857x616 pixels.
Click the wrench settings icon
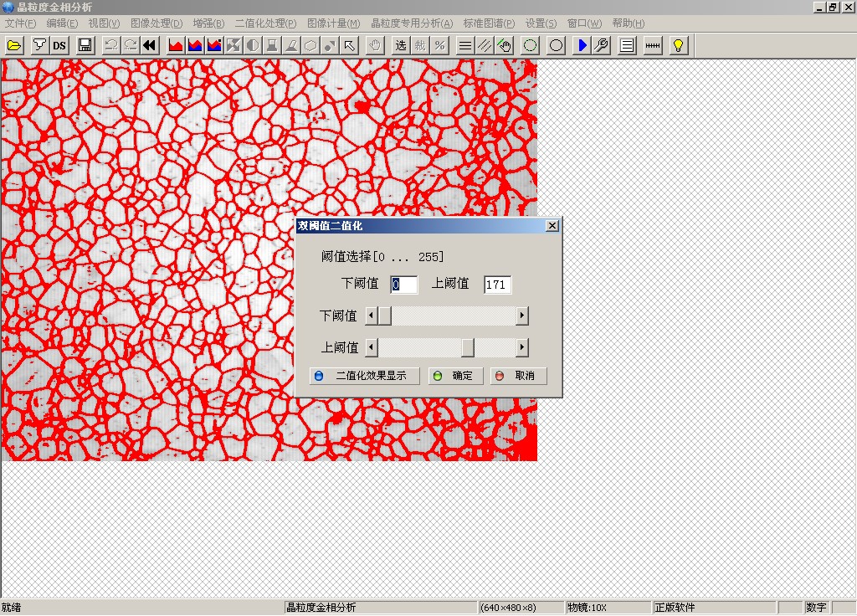coord(601,45)
